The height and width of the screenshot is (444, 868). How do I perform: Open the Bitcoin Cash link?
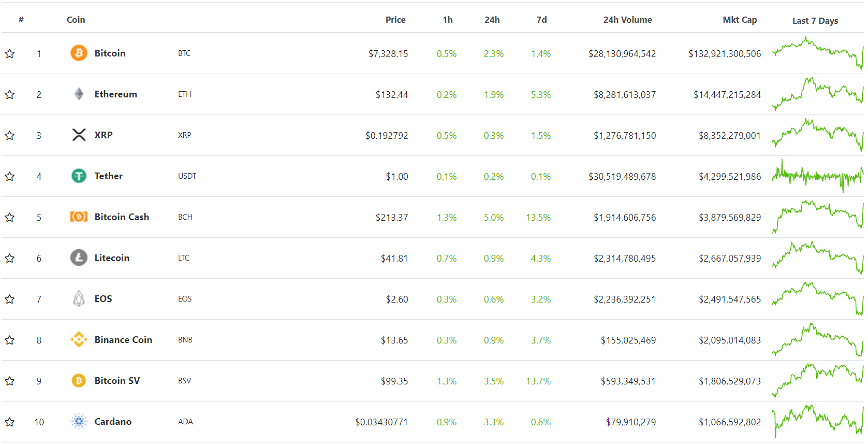click(x=122, y=217)
